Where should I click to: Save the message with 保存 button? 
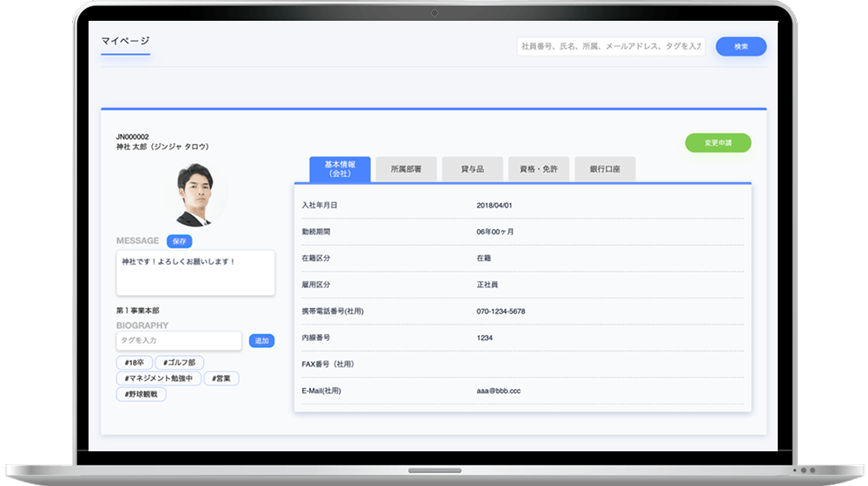click(x=179, y=241)
